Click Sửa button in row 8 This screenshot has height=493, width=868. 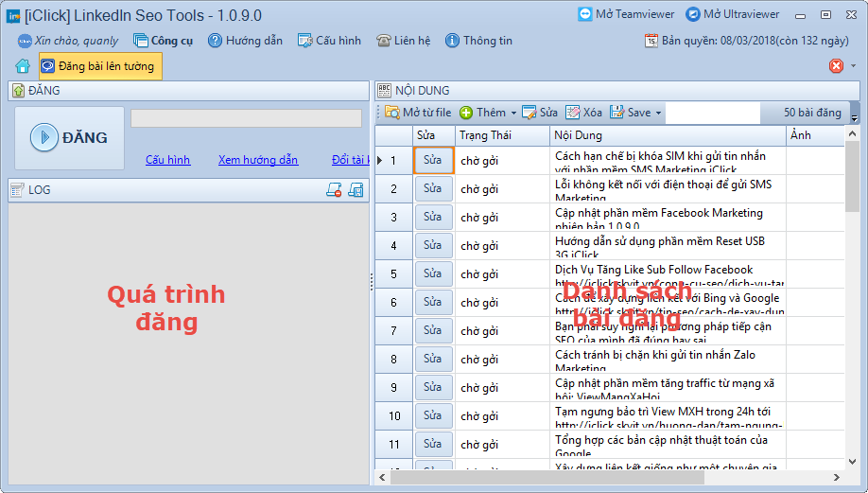(x=433, y=359)
